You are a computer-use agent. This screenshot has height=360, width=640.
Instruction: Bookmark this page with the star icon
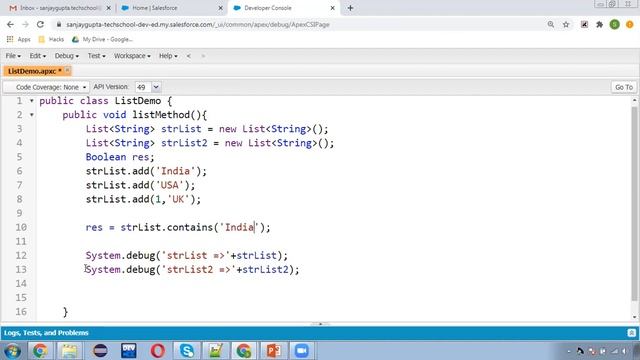566,24
